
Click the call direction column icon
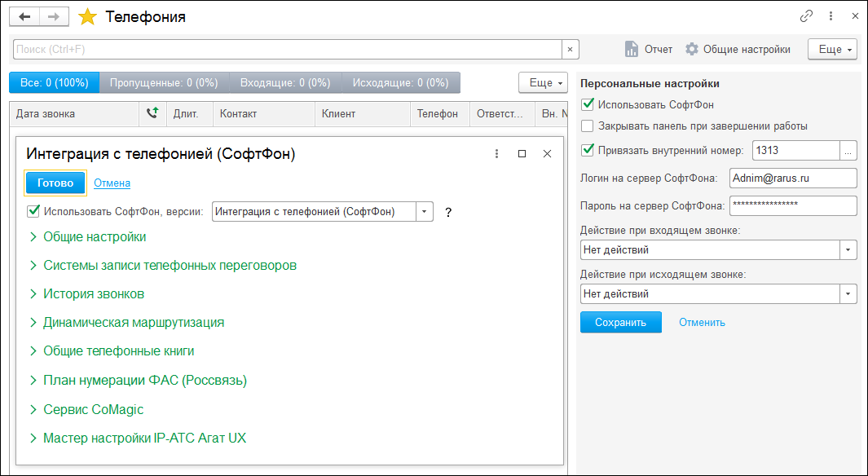[x=152, y=114]
